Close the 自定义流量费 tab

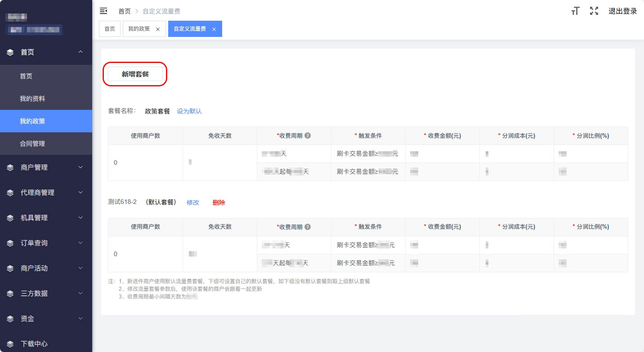[x=214, y=29]
